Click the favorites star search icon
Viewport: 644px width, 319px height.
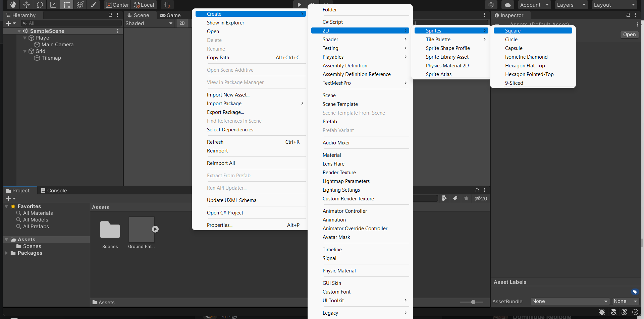coord(466,198)
